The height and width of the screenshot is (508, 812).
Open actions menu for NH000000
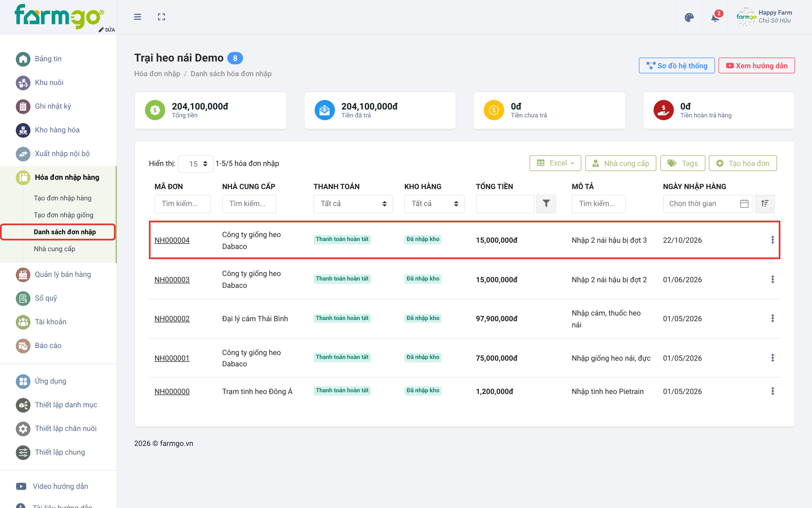pos(773,391)
